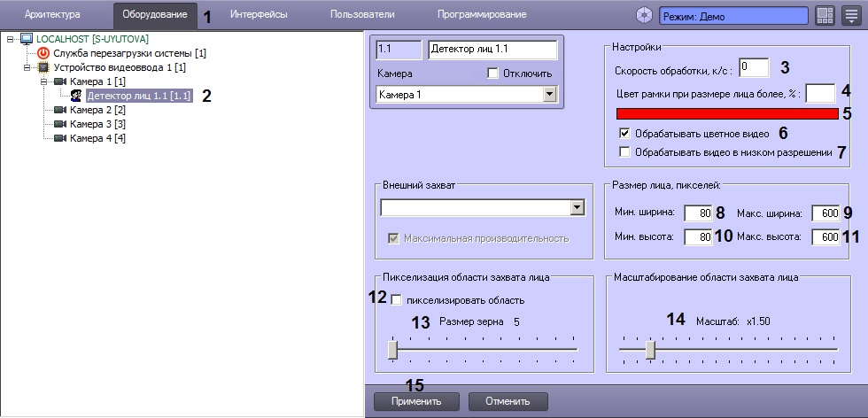Click the camera icon next to Камера 3

[59, 124]
